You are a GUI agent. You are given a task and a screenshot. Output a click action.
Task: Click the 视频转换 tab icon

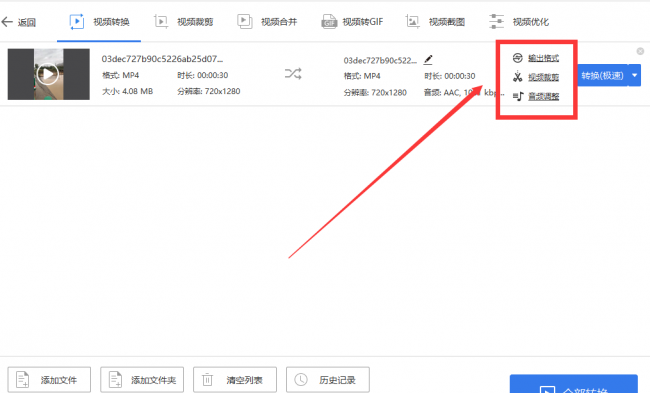[x=77, y=22]
